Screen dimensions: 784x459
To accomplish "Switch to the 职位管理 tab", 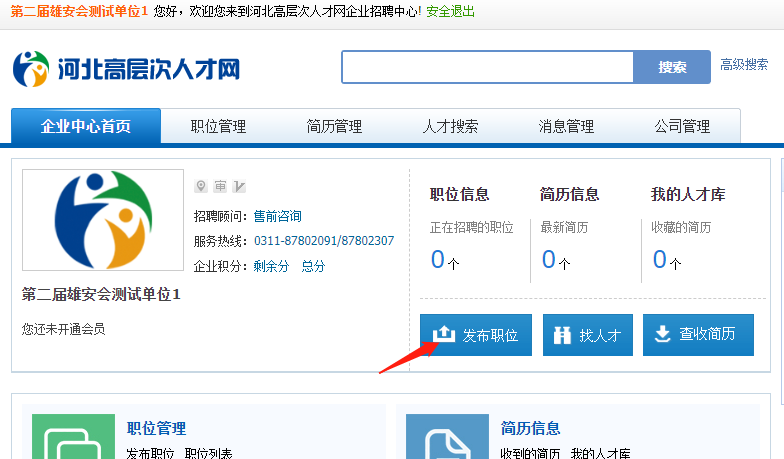I will [218, 126].
